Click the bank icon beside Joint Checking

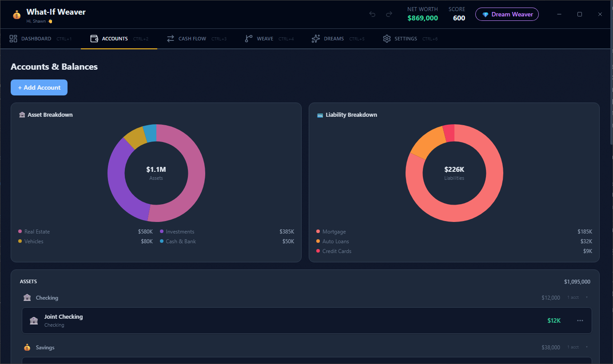click(x=34, y=320)
